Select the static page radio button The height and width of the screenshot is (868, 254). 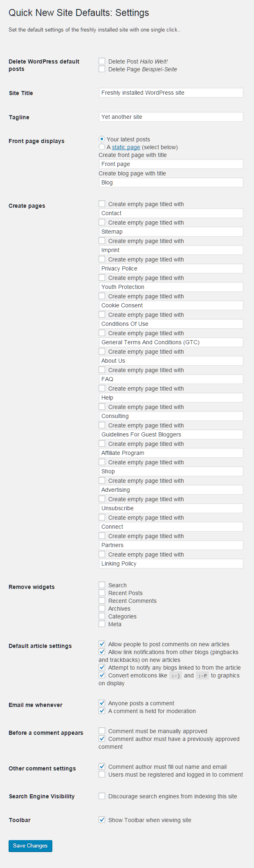click(x=102, y=147)
